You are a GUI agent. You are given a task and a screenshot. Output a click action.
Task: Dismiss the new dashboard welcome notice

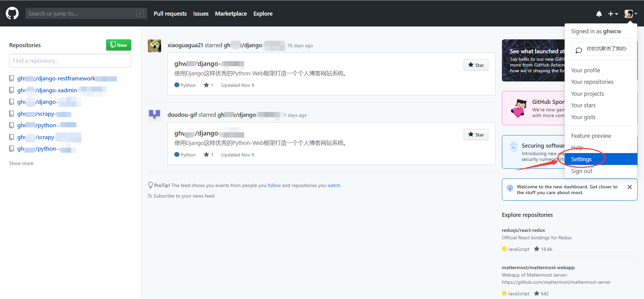click(x=630, y=187)
